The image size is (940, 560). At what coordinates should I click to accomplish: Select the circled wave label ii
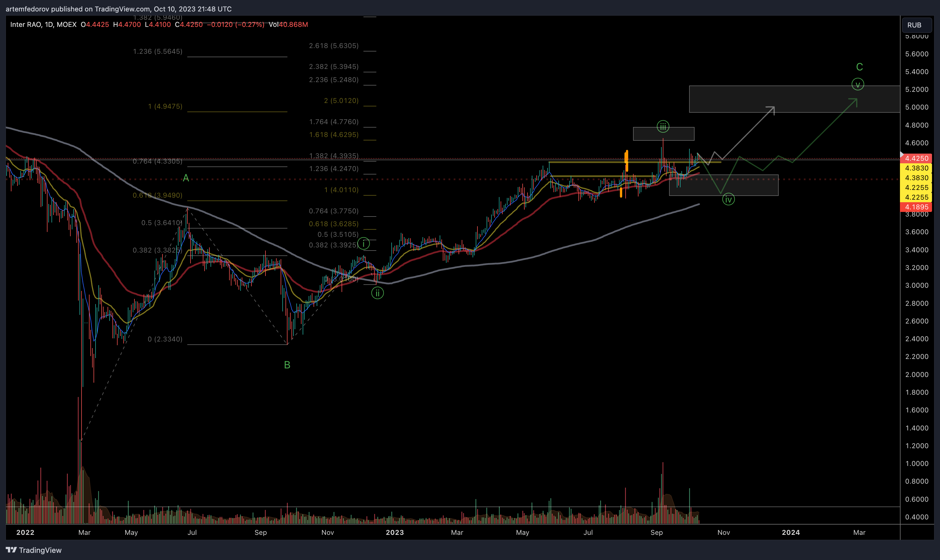coord(377,293)
